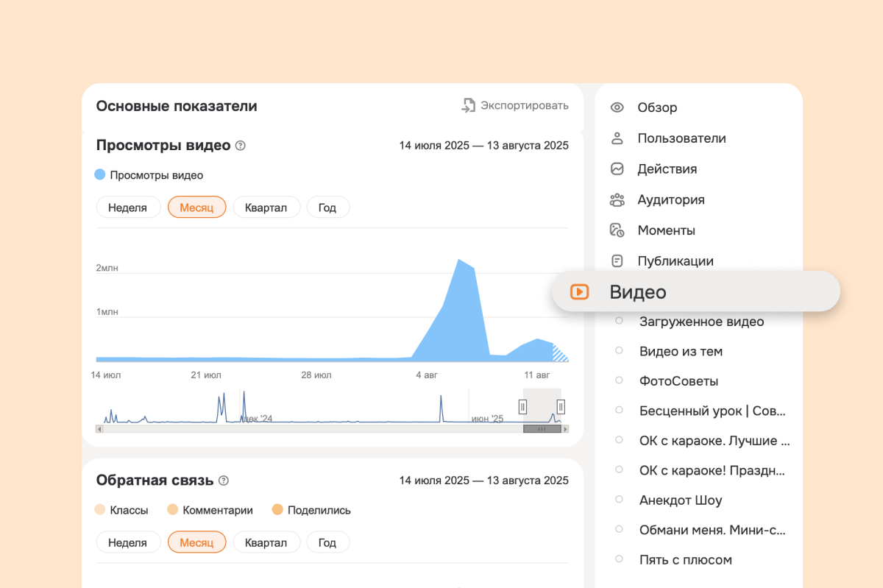
Task: Select the bullet circle for Анекдот Шоу
Action: (619, 500)
